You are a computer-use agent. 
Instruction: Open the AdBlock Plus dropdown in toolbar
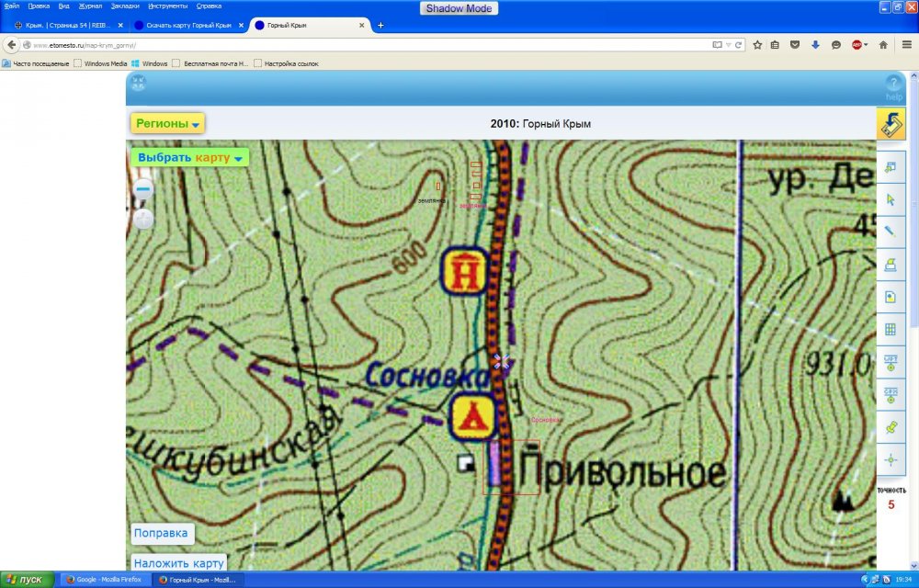click(858, 44)
